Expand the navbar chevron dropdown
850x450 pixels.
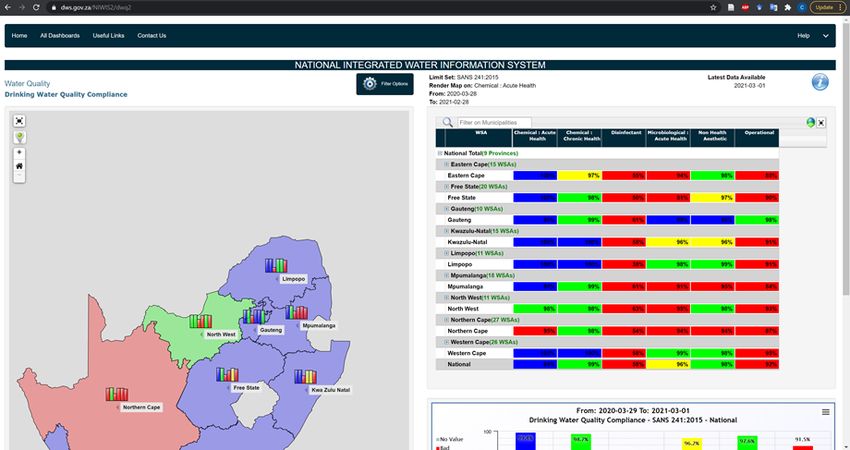point(826,36)
